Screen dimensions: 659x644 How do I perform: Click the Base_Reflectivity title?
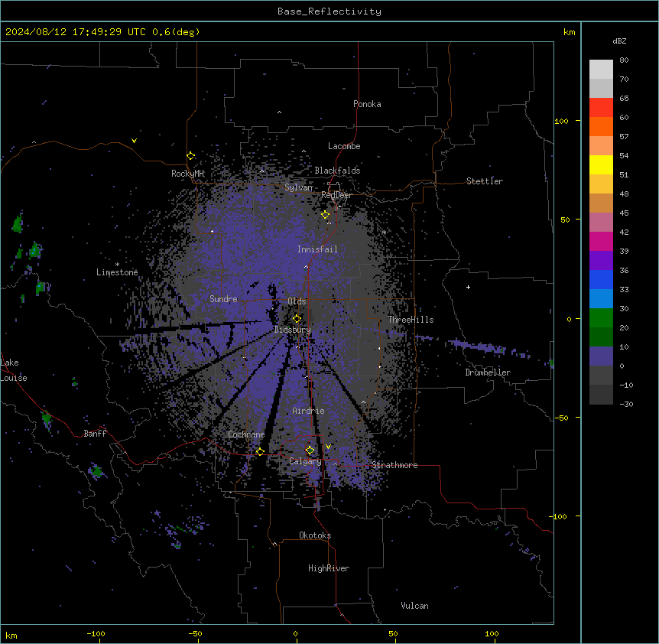click(329, 11)
